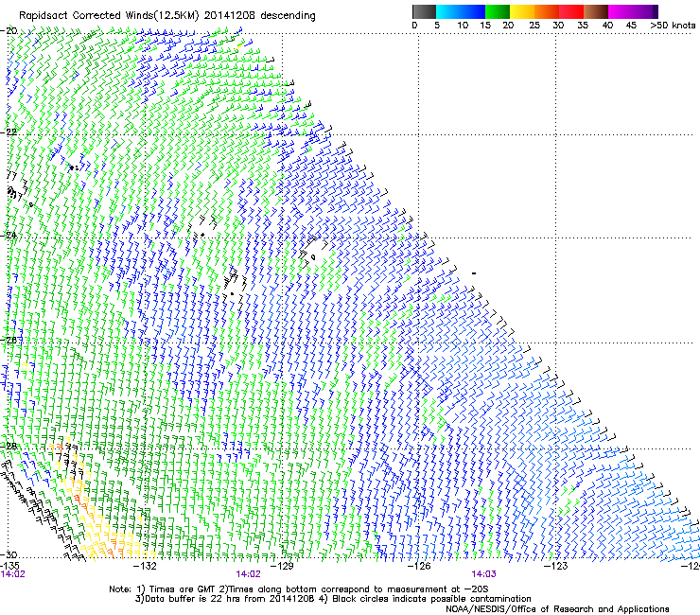This screenshot has width=700, height=615.
Task: Click the red 30-35 knots legend swatch
Action: [571, 11]
